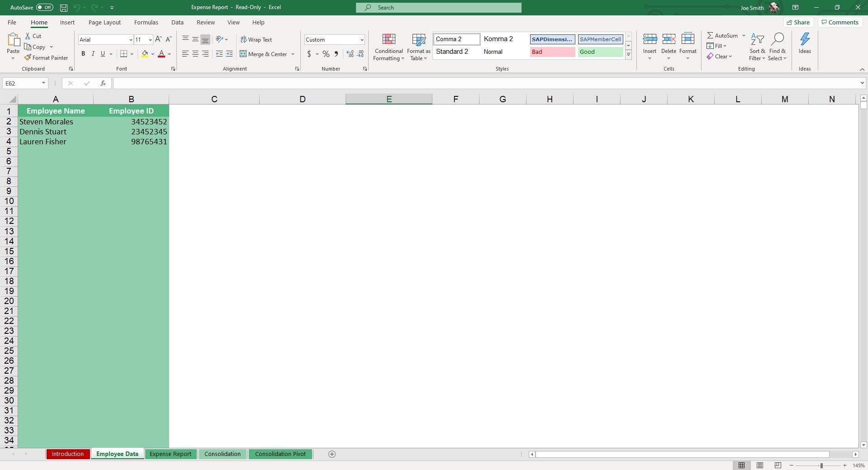Open the Consolidation Pivot sheet tab
The width and height of the screenshot is (868, 470).
pyautogui.click(x=280, y=454)
